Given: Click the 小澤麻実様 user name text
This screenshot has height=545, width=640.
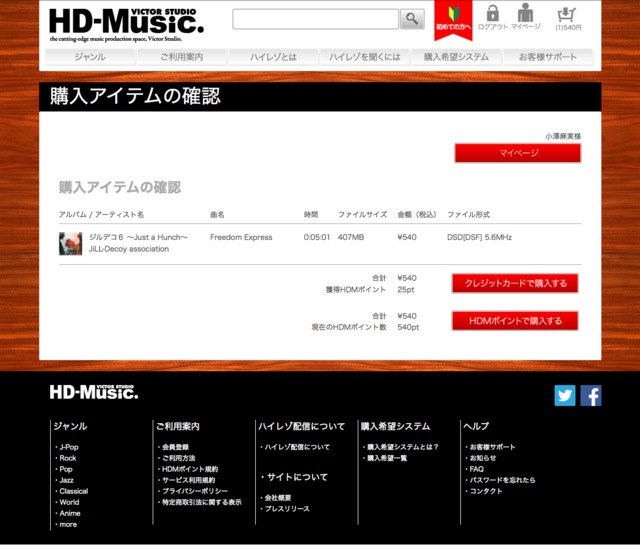Looking at the screenshot, I should [563, 136].
